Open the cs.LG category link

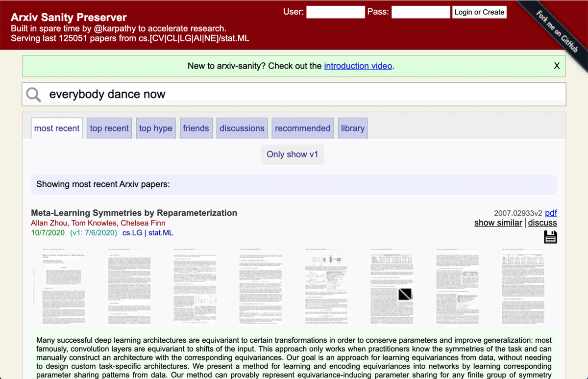[x=131, y=232]
